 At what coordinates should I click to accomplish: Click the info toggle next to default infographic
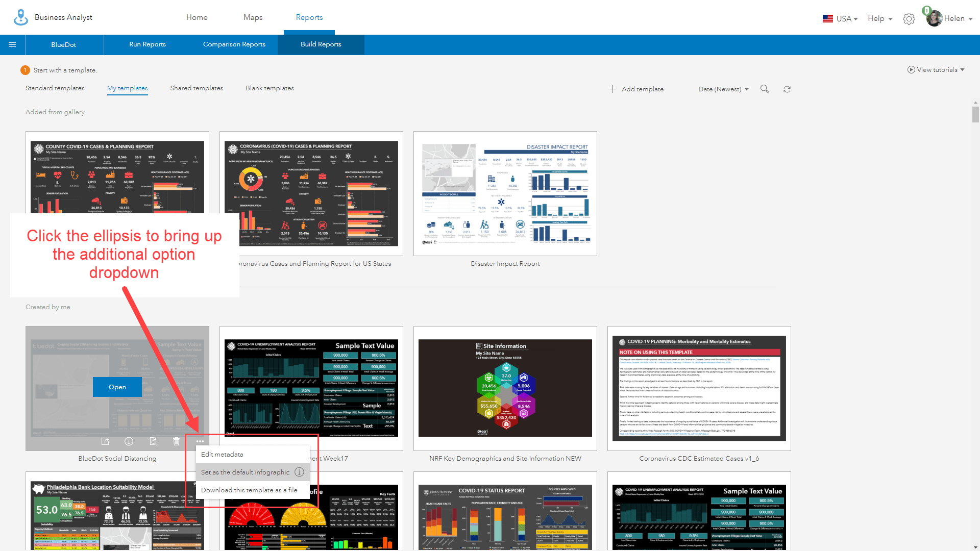[x=300, y=472]
